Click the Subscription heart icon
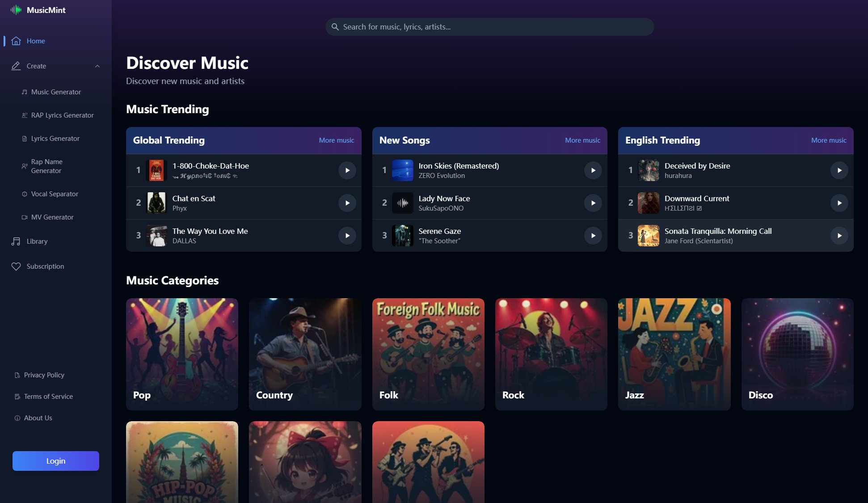 pyautogui.click(x=16, y=266)
